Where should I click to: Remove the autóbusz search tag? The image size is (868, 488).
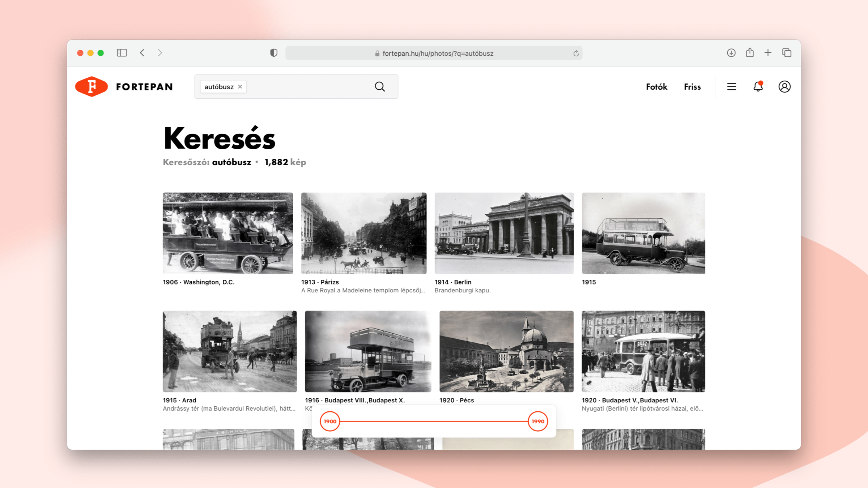pos(240,87)
